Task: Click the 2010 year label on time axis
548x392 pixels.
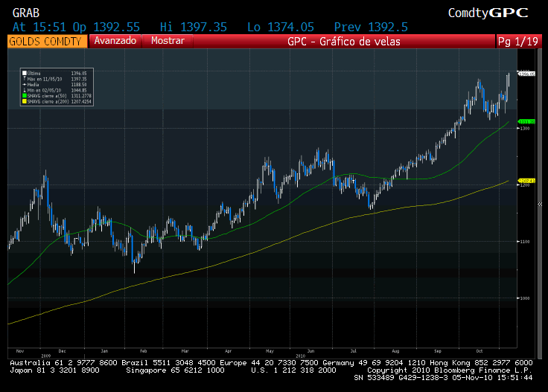Action: tap(300, 356)
